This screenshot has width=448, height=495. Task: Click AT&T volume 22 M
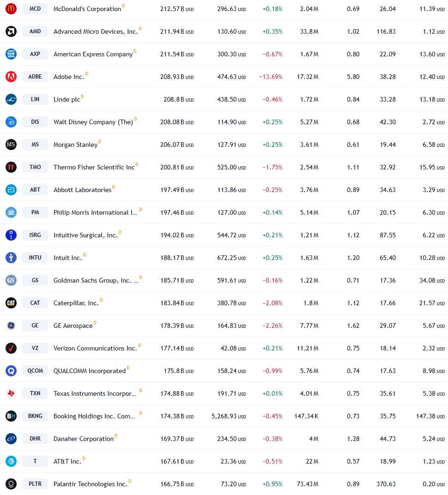click(x=312, y=462)
